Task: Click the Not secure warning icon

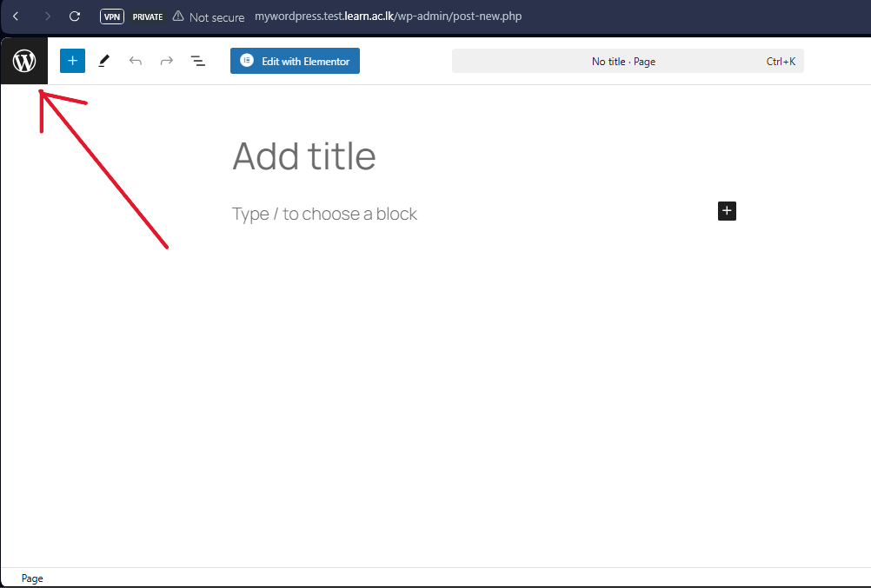Action: click(177, 17)
